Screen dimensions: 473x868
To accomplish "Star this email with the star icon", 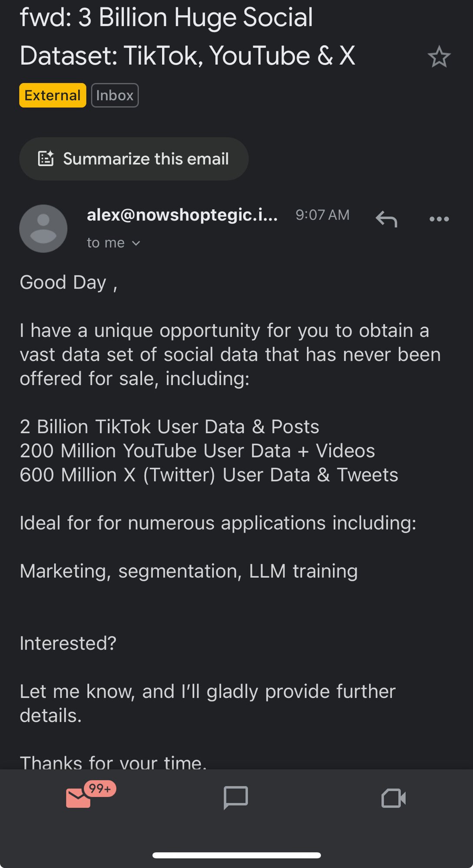I will [439, 57].
